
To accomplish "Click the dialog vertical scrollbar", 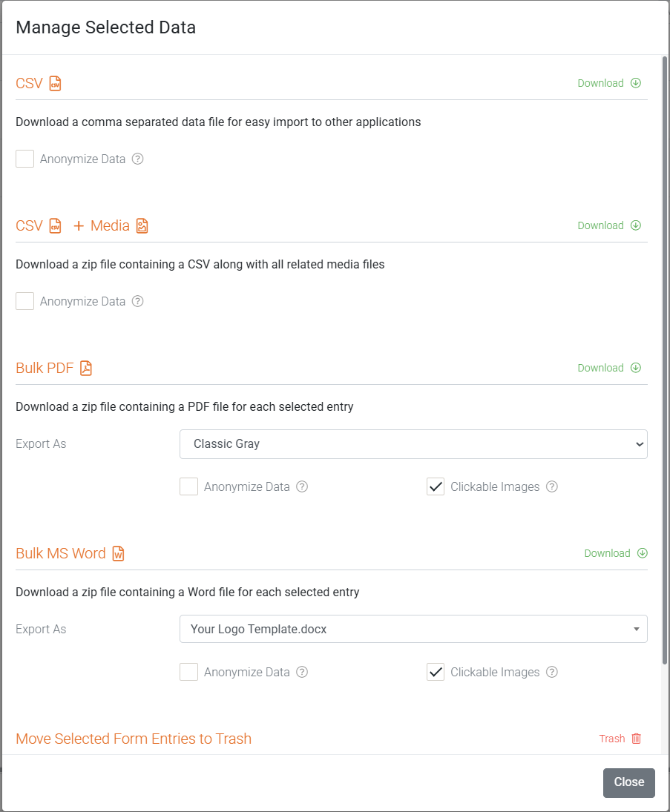I will pyautogui.click(x=664, y=360).
